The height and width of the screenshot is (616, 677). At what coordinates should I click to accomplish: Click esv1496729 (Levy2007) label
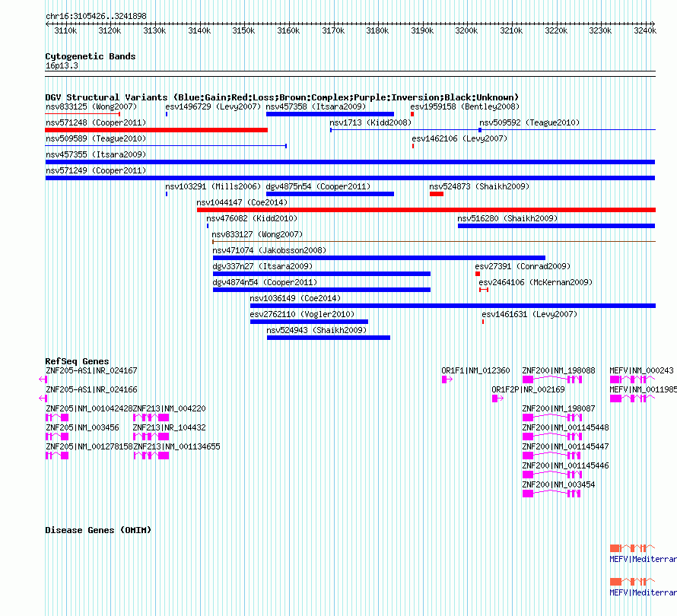213,106
